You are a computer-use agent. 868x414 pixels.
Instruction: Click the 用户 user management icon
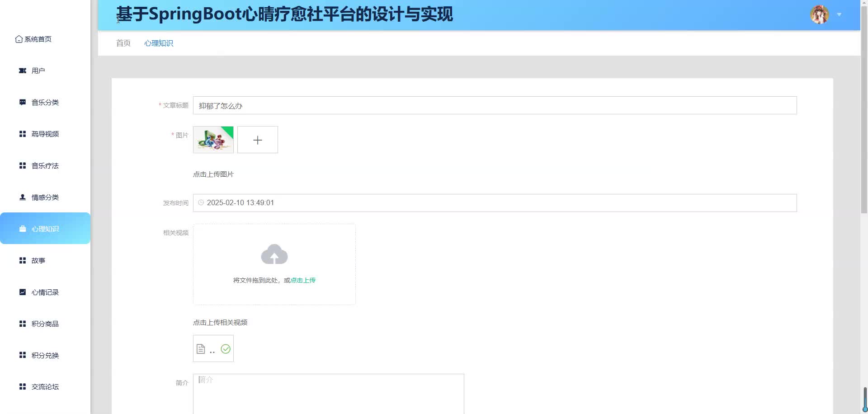coord(22,71)
